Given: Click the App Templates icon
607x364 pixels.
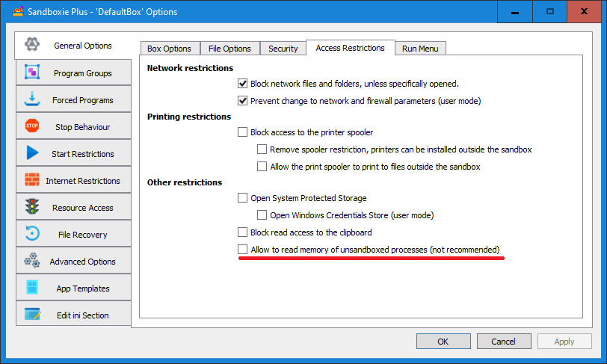Looking at the screenshot, I should pos(32,288).
